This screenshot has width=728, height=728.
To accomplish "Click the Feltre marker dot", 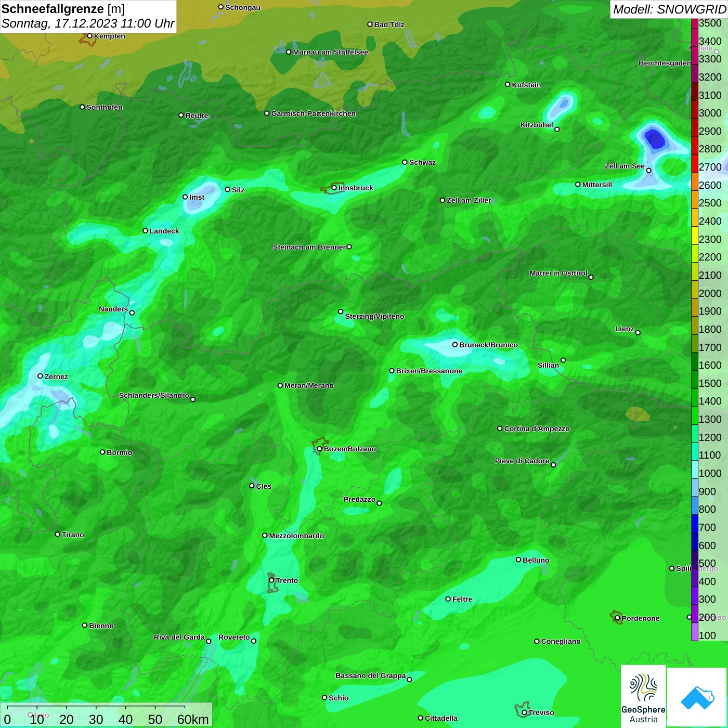I will [x=448, y=599].
